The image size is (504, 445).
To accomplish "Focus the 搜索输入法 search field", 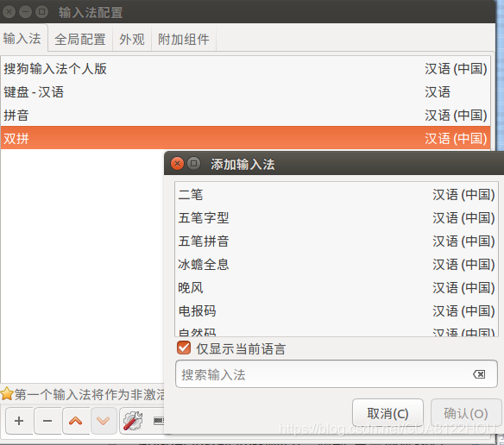I will point(337,374).
